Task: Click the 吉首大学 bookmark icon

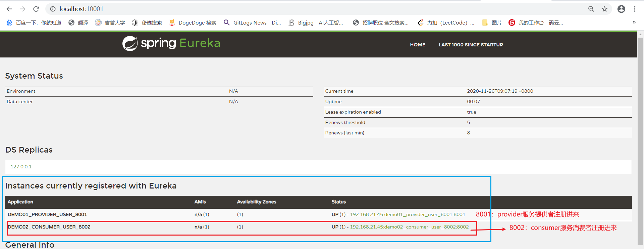Action: (x=98, y=23)
